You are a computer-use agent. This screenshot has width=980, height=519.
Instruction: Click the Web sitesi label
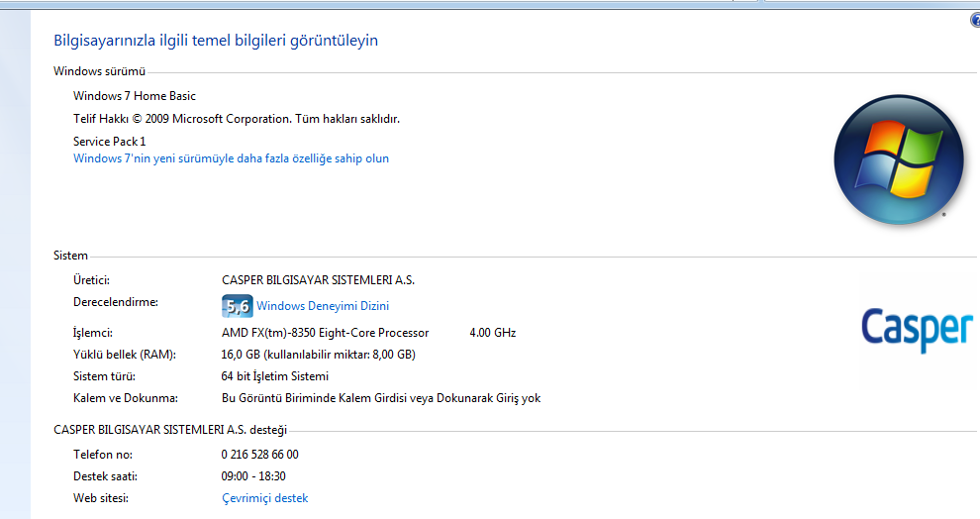pos(101,498)
